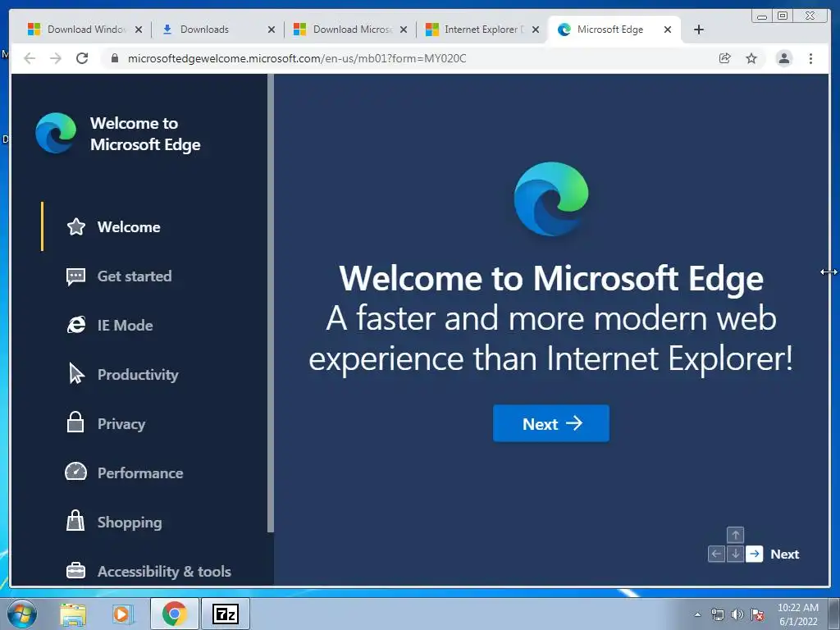Show hidden tray icons arrow
The image size is (840, 630).
(x=697, y=614)
